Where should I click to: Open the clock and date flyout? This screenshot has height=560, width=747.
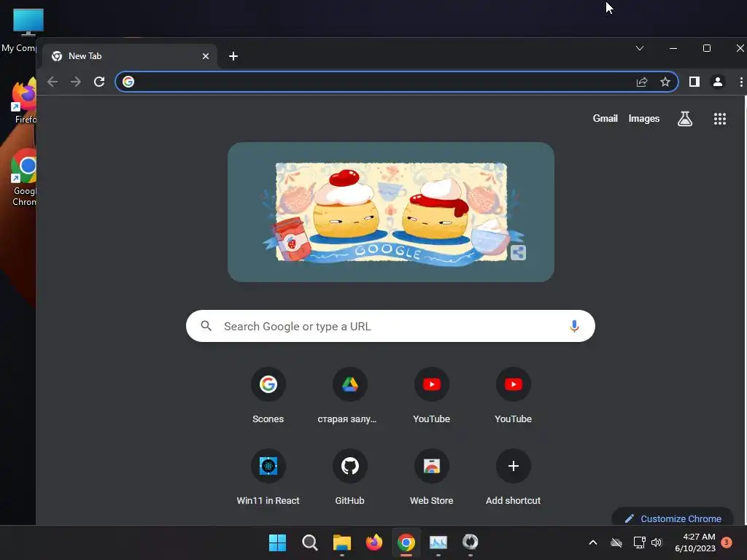(x=695, y=542)
